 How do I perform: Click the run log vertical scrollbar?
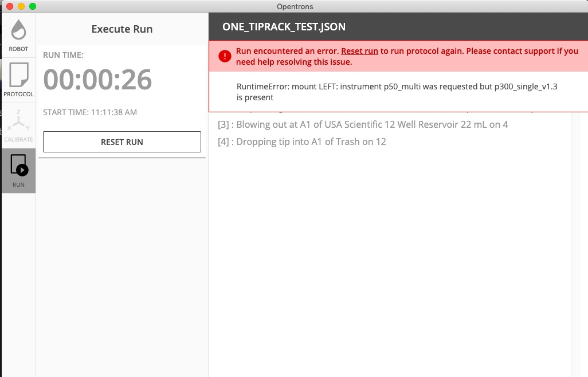575,244
